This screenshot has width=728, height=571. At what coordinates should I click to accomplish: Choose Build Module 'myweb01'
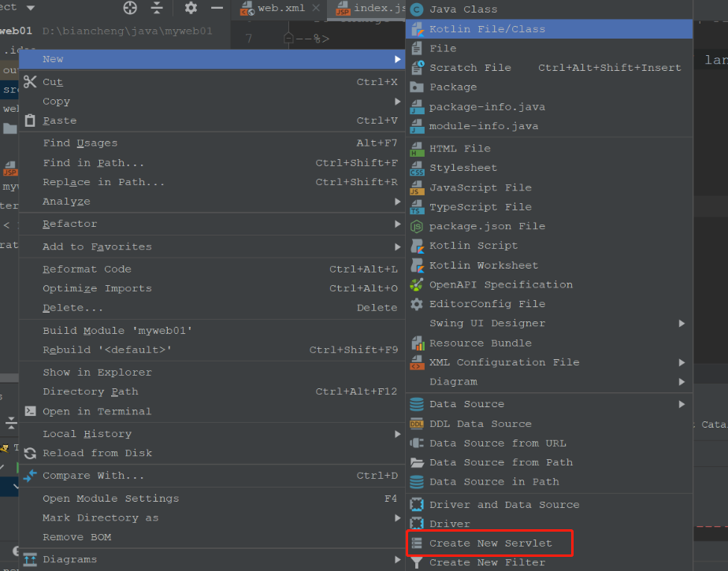(x=212, y=331)
